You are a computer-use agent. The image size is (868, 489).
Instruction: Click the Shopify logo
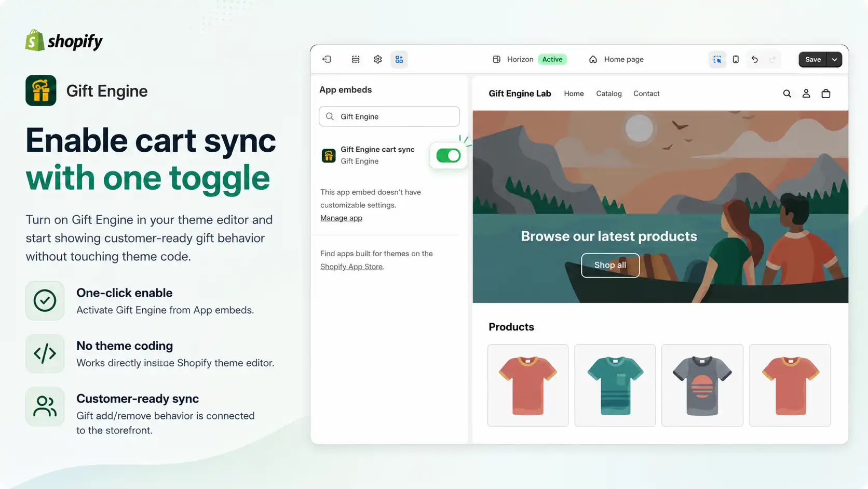(x=64, y=41)
